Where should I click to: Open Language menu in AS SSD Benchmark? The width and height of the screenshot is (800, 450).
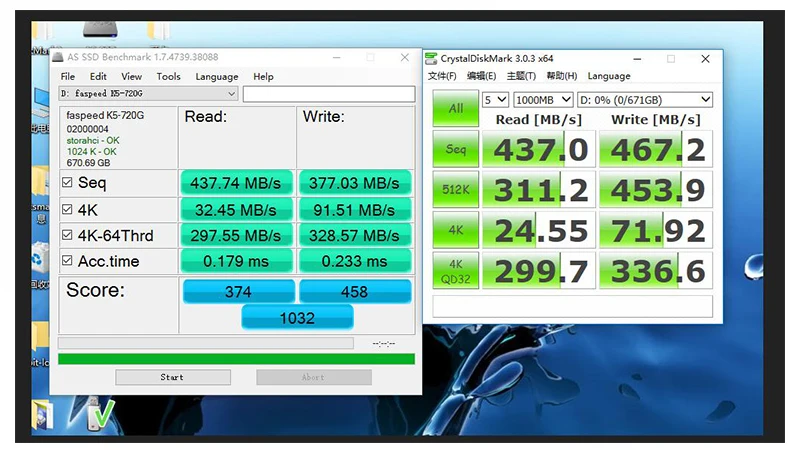click(x=216, y=77)
